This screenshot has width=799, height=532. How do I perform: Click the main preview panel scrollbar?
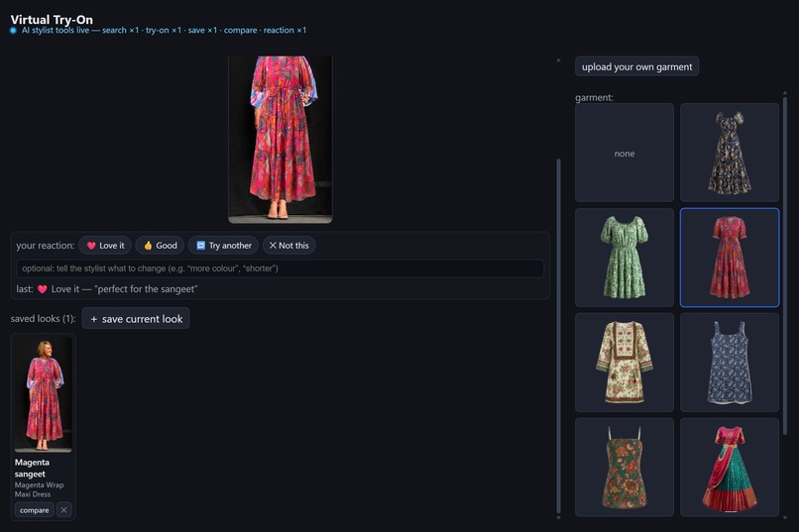[x=558, y=336]
